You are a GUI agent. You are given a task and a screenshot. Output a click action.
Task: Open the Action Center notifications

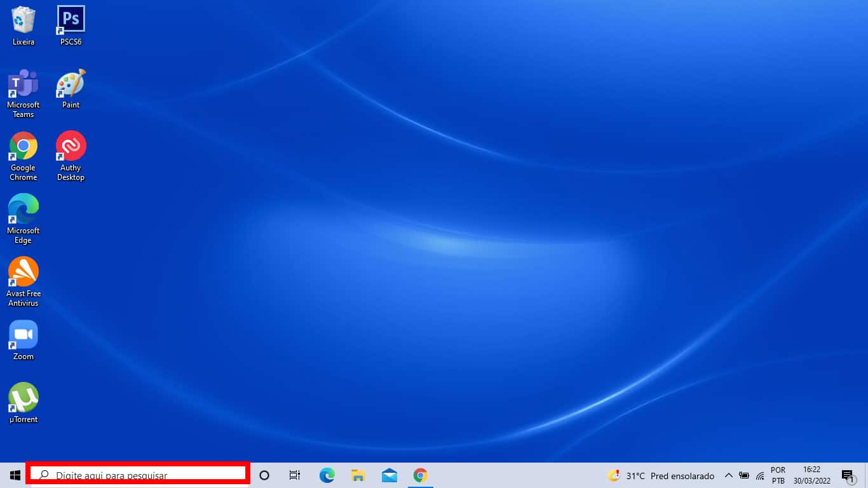point(848,475)
